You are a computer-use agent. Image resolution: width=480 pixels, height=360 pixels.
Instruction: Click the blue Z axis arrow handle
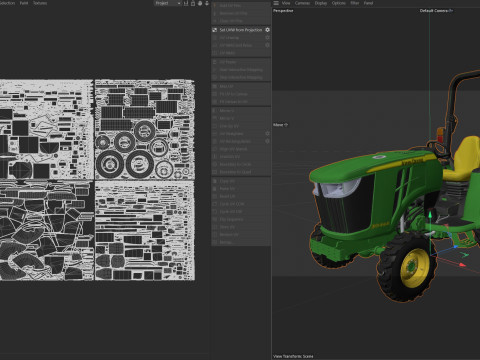point(455,247)
